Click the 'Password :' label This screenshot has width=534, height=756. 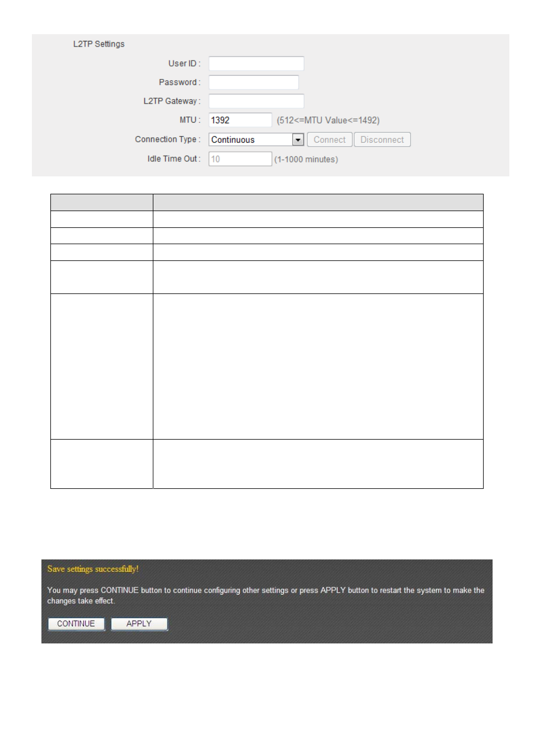(x=180, y=82)
